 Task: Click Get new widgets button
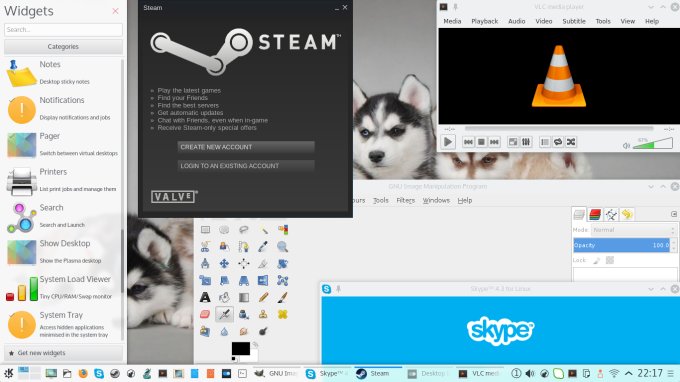(63, 353)
